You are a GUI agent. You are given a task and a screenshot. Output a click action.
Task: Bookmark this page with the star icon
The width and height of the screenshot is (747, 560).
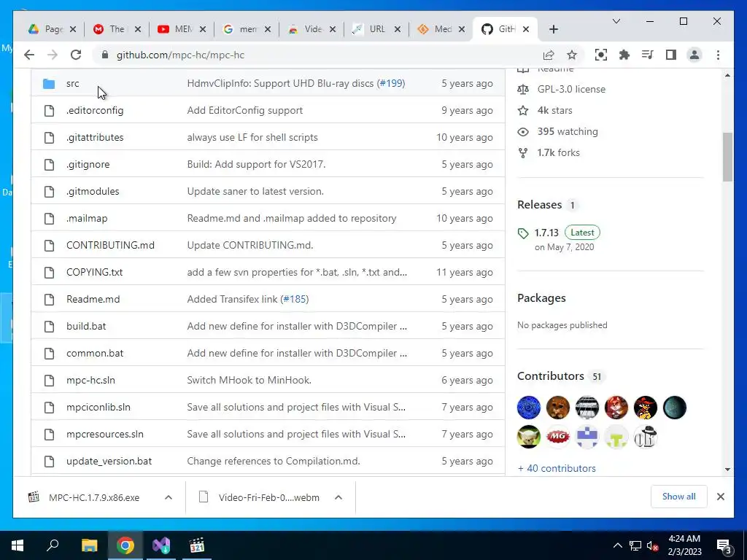[x=572, y=55]
